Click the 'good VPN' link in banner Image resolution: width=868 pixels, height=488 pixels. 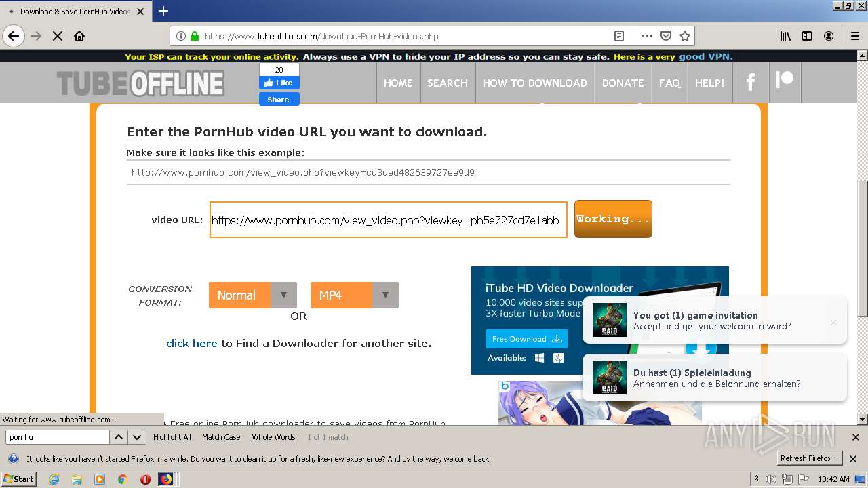tap(705, 57)
